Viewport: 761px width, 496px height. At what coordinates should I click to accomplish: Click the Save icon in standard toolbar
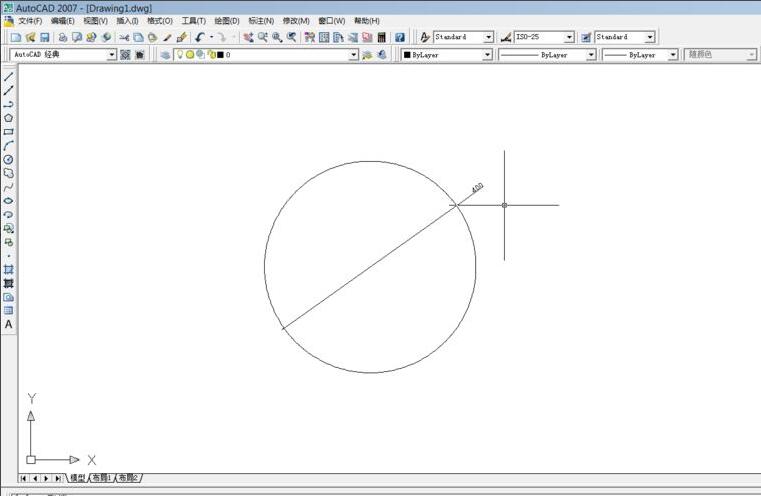[44, 37]
